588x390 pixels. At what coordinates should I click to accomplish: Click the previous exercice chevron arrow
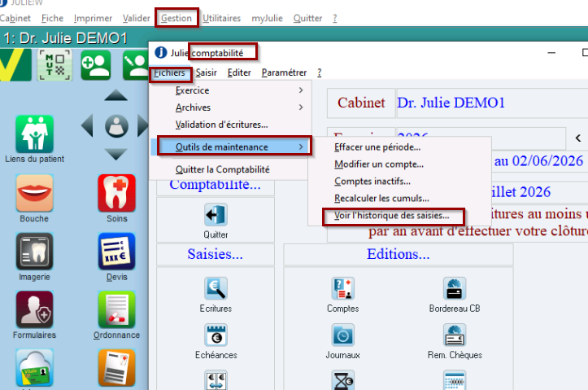(x=578, y=138)
